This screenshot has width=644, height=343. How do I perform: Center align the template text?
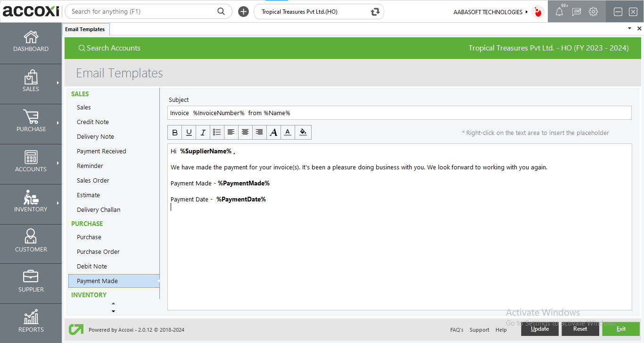pyautogui.click(x=245, y=132)
